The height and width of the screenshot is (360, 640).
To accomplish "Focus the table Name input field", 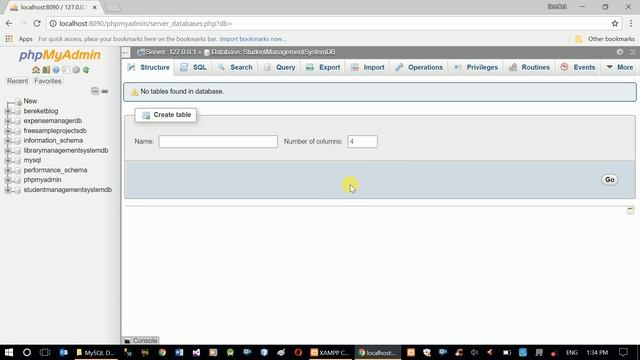I will point(218,142).
